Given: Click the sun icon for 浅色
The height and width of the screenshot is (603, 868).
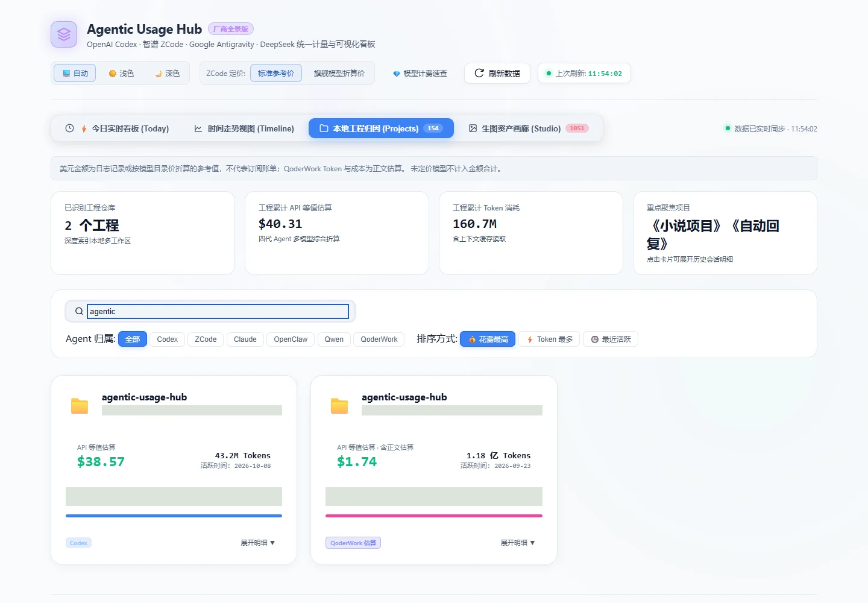Looking at the screenshot, I should (x=112, y=74).
